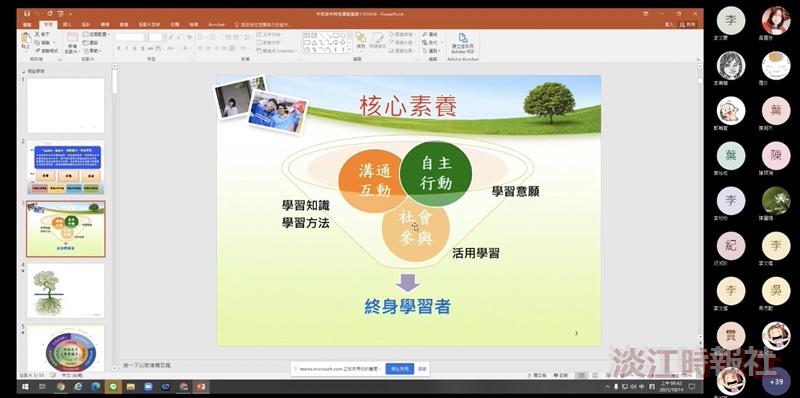This screenshot has width=800, height=398.
Task: Open File Explorer from the taskbar
Action: click(131, 387)
